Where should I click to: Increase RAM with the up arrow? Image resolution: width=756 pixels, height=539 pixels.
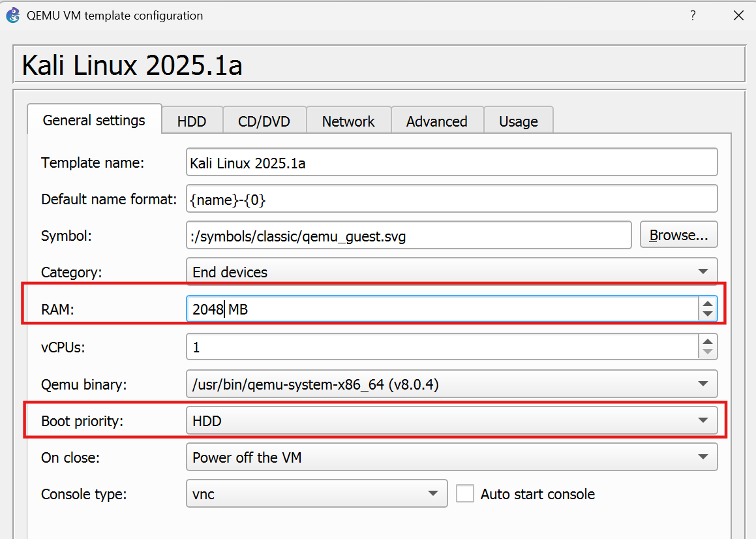coord(707,304)
